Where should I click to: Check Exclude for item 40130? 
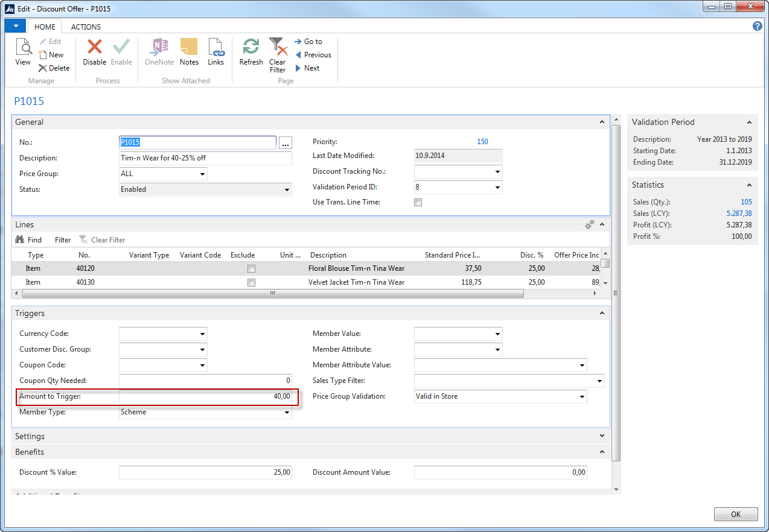click(251, 282)
